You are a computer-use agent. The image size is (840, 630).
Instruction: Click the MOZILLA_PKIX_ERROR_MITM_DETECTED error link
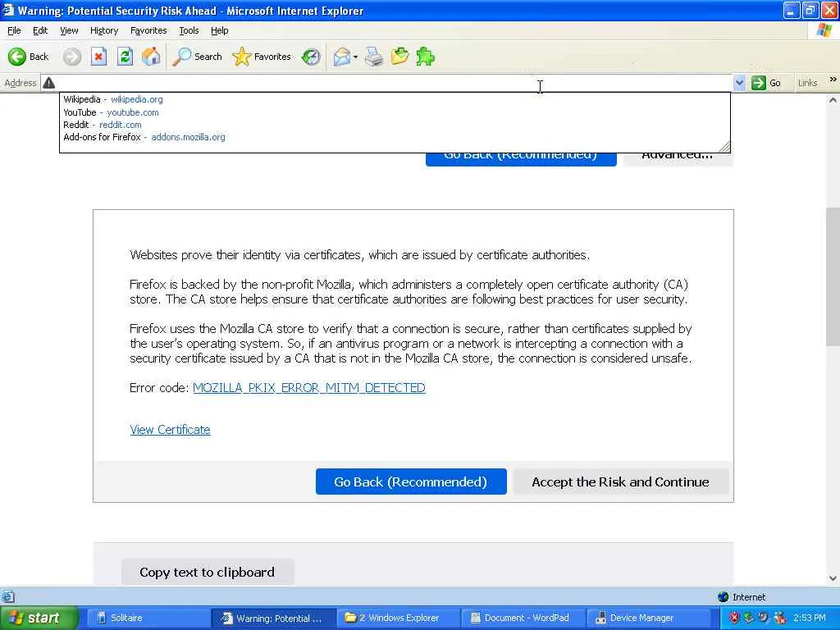pos(309,388)
